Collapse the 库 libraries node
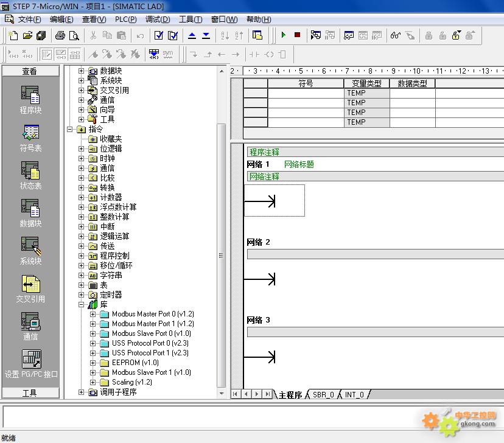 point(82,304)
